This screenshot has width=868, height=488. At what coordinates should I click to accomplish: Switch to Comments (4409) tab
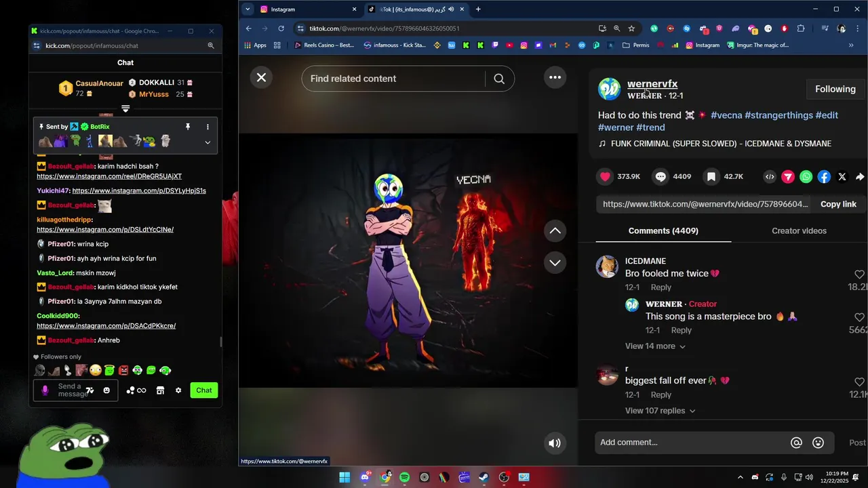pyautogui.click(x=663, y=231)
